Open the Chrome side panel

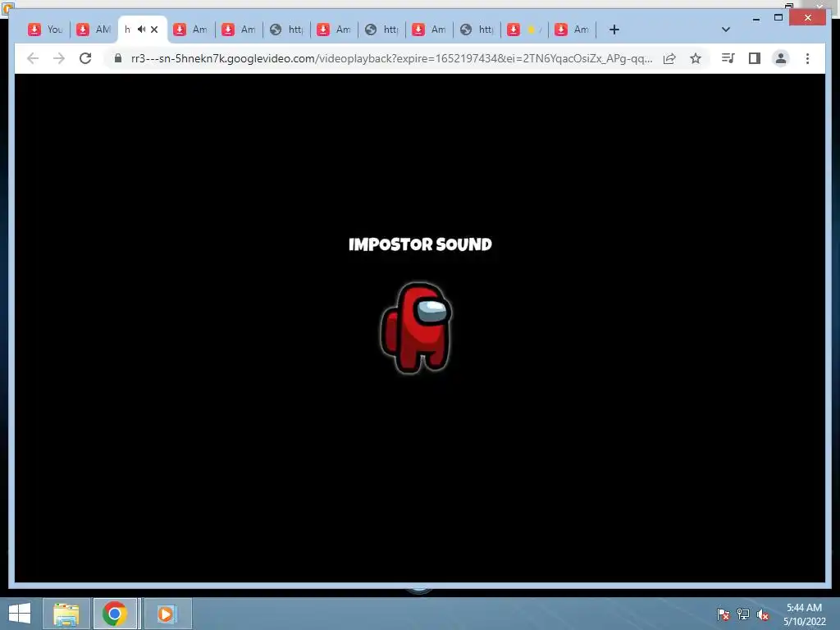(755, 58)
